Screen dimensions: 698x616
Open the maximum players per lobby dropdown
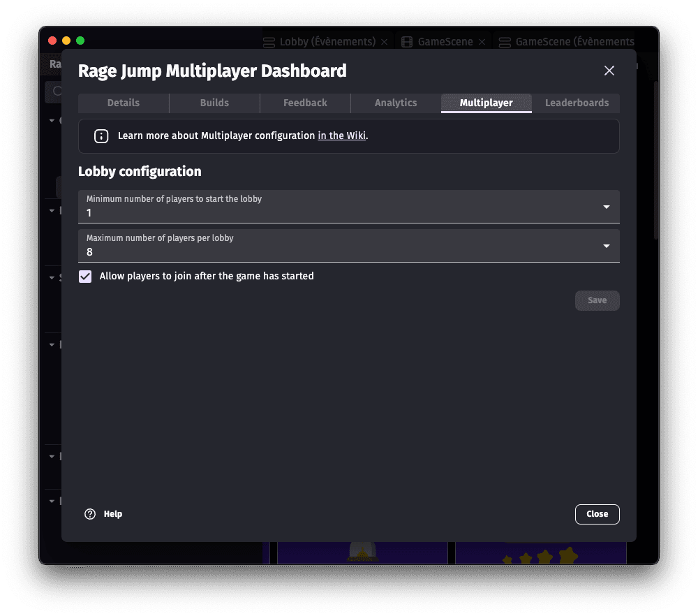[607, 246]
